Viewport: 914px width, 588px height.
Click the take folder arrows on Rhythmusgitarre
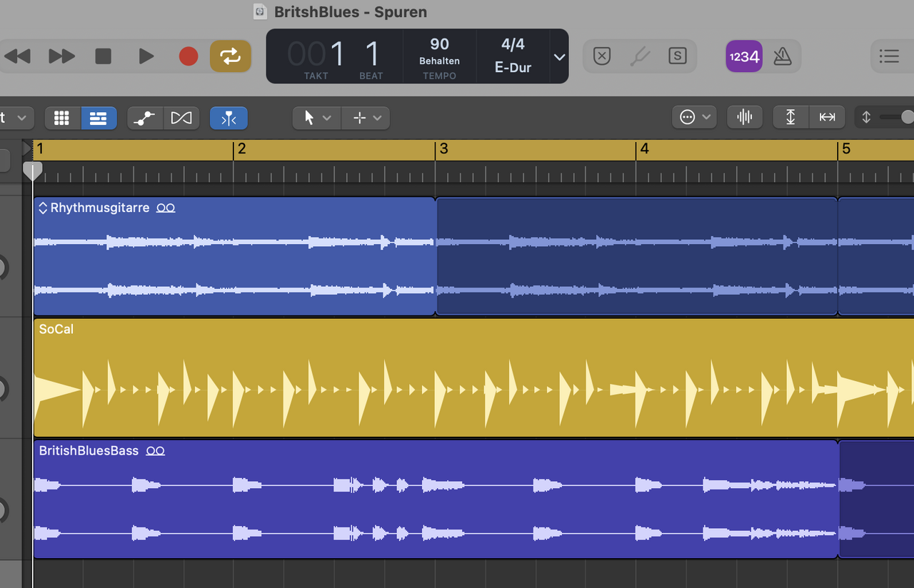coord(43,208)
